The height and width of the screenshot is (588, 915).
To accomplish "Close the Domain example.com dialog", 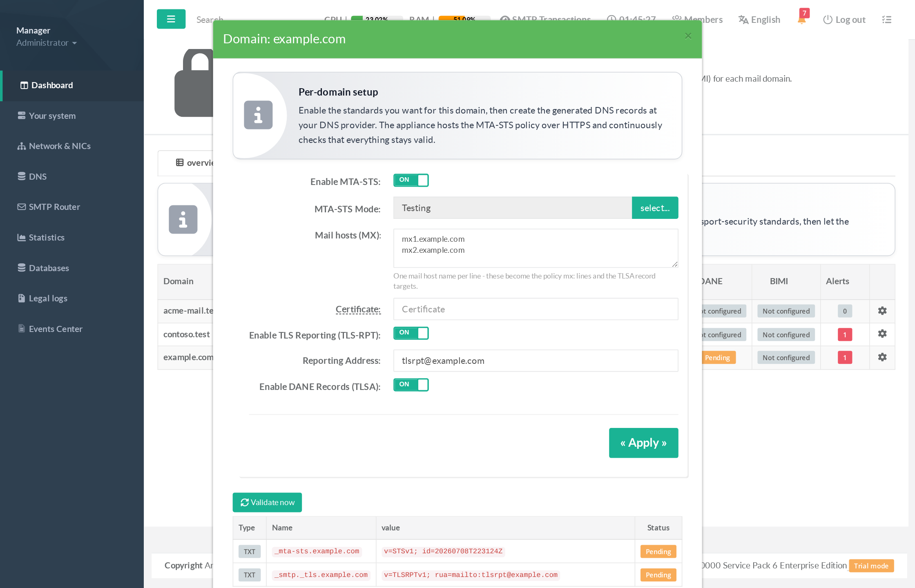I will click(688, 36).
